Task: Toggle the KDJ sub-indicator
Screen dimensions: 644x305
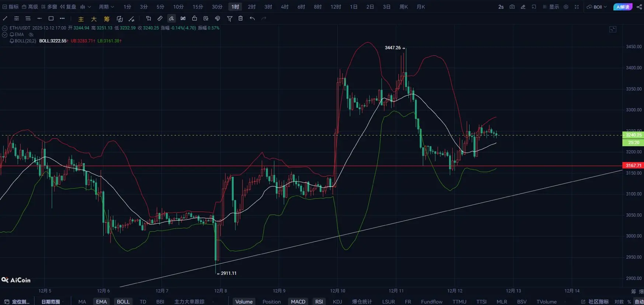Action: click(337, 301)
